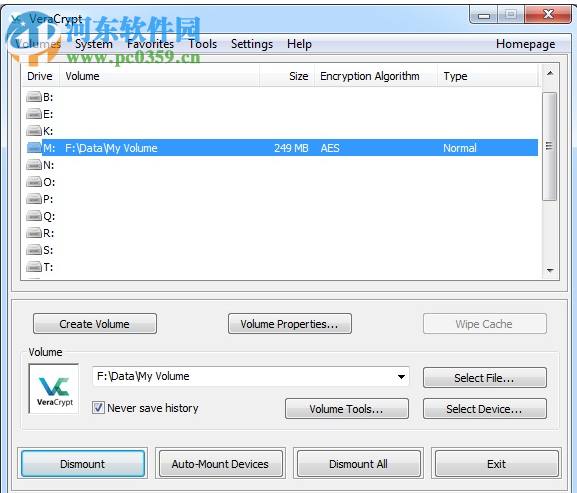Sort by the Drive column header
This screenshot has height=493, width=577.
(x=40, y=76)
